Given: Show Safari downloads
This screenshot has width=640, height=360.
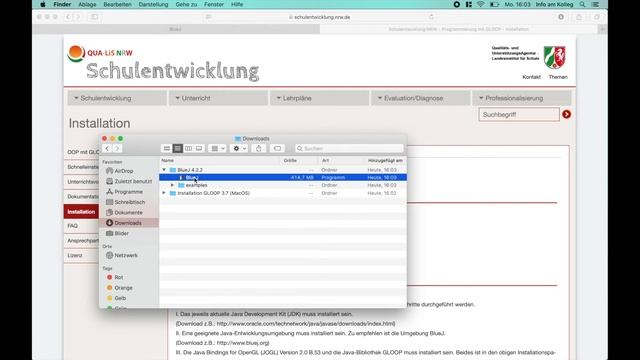Looking at the screenshot, I should (x=561, y=17).
